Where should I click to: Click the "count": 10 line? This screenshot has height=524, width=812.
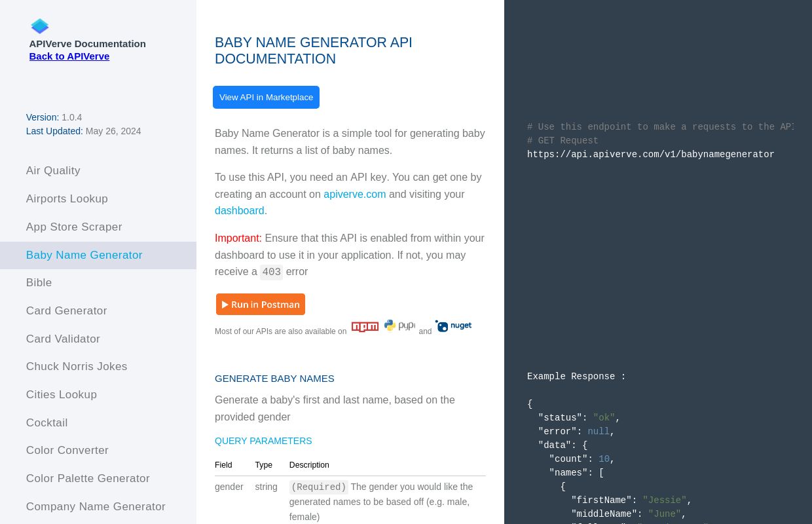[582, 459]
